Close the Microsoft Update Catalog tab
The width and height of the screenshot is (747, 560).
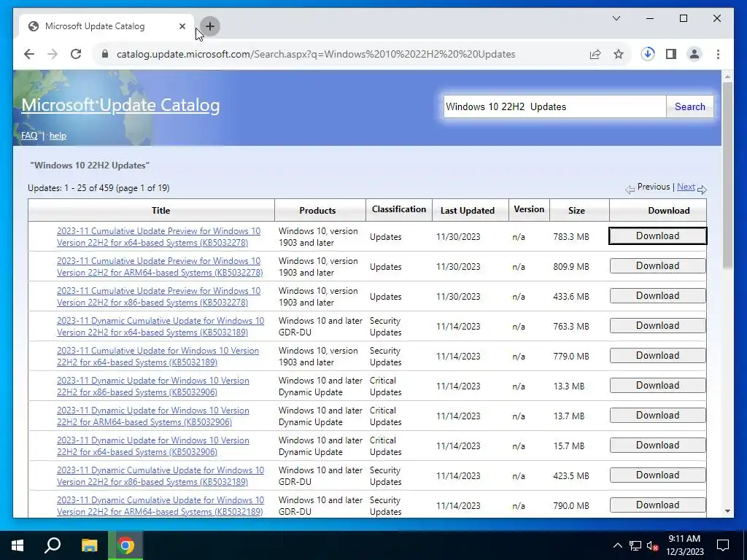182,26
